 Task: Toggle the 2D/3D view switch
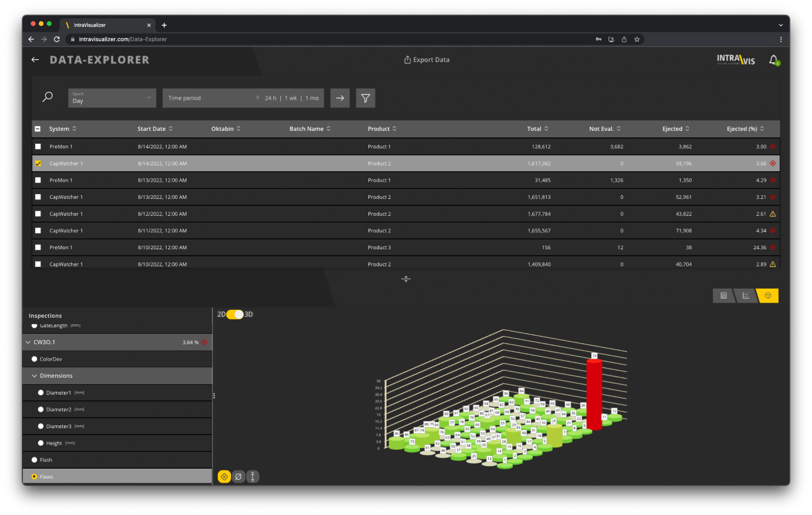[235, 314]
